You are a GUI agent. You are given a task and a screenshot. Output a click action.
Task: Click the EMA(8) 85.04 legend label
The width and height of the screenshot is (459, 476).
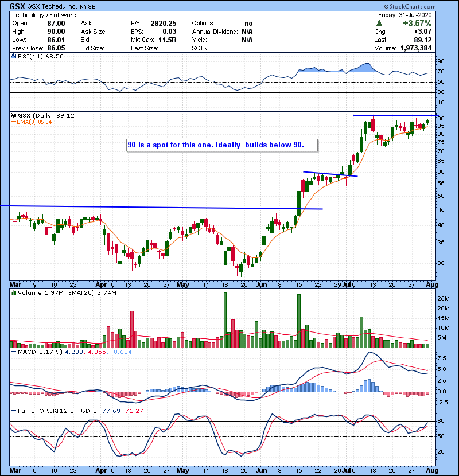[x=32, y=122]
